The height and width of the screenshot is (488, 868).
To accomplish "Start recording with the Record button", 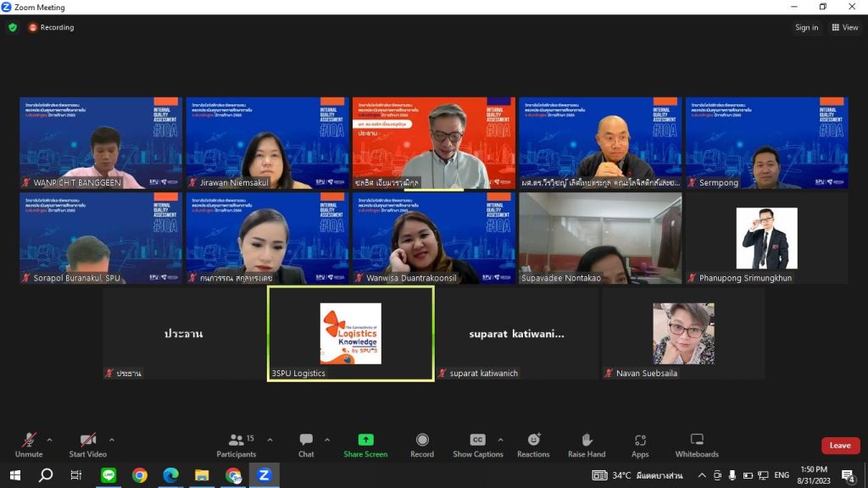I will (x=422, y=446).
